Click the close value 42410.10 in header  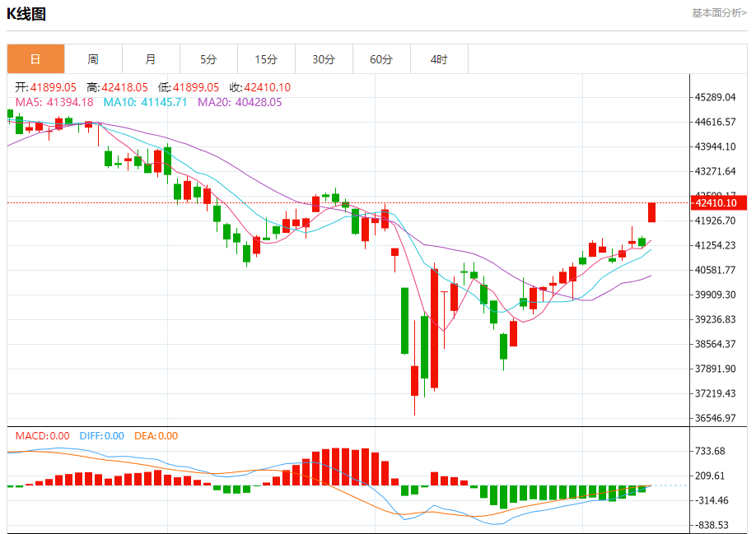click(267, 87)
